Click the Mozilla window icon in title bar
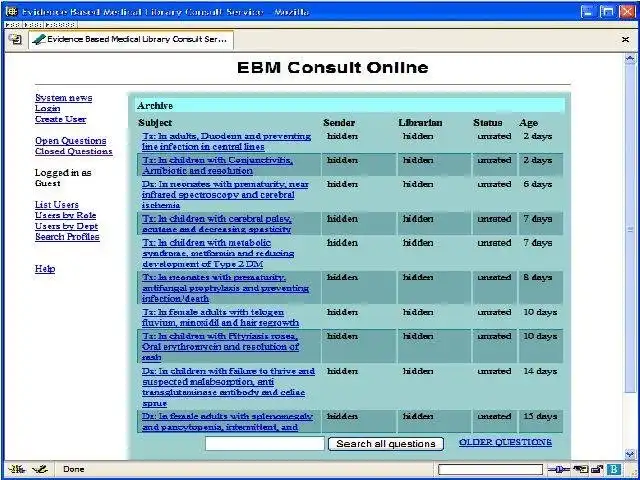The image size is (640, 480). coord(11,11)
